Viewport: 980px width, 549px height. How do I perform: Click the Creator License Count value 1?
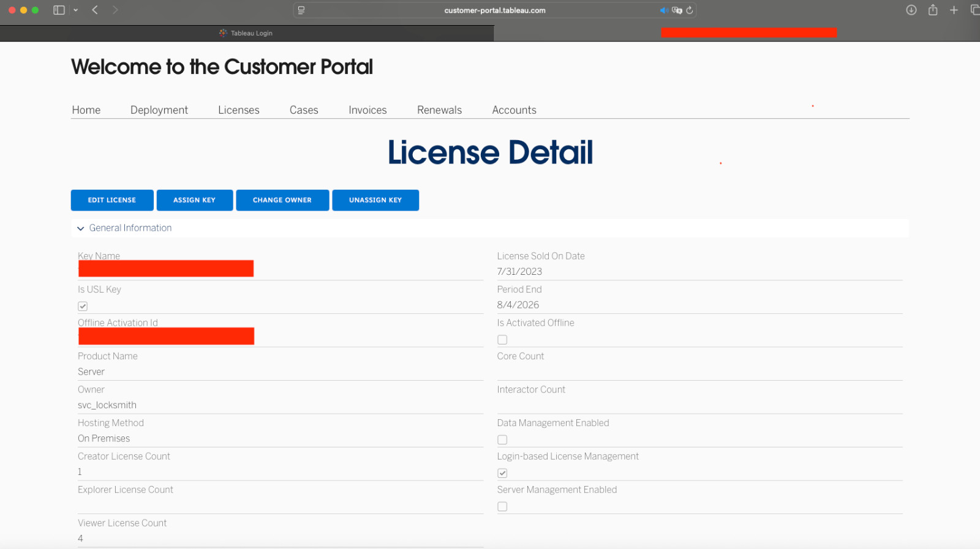coord(80,472)
